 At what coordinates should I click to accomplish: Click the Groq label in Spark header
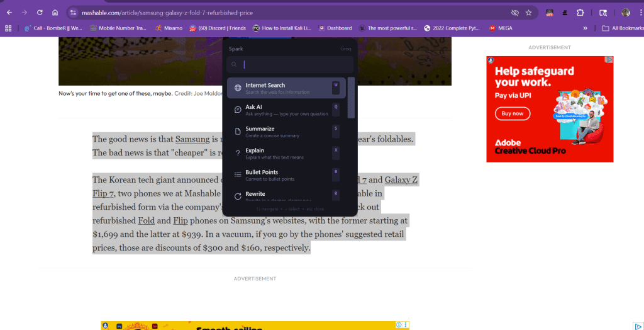point(346,48)
